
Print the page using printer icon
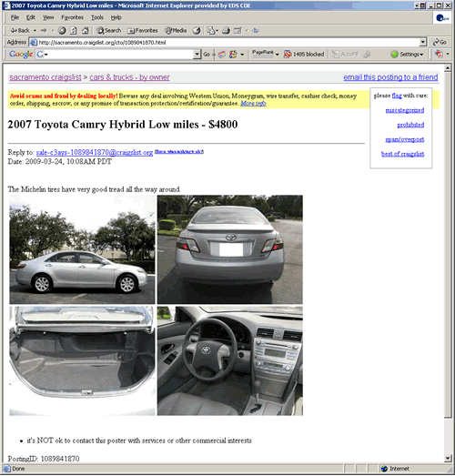(226, 30)
